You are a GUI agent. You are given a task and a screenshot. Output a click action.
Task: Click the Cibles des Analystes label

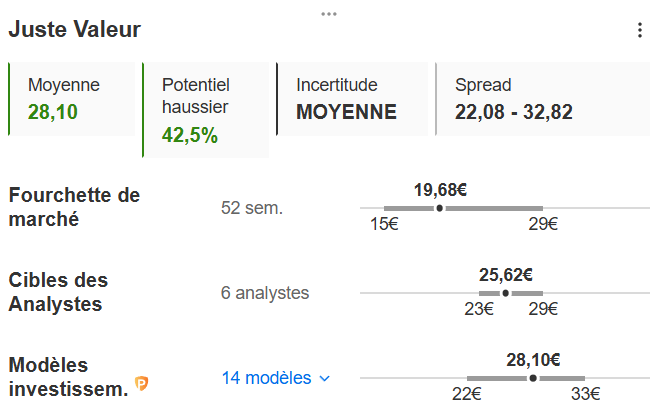pos(58,292)
